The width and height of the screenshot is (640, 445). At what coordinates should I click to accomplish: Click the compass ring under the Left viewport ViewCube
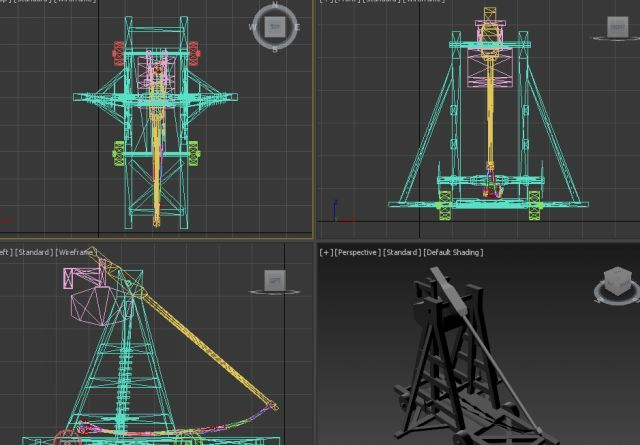[275, 292]
